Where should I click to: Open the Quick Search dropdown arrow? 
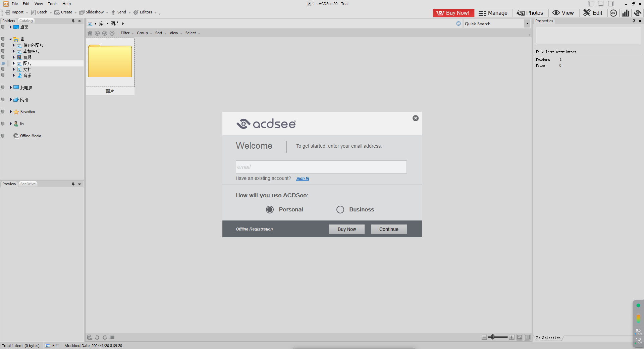527,23
